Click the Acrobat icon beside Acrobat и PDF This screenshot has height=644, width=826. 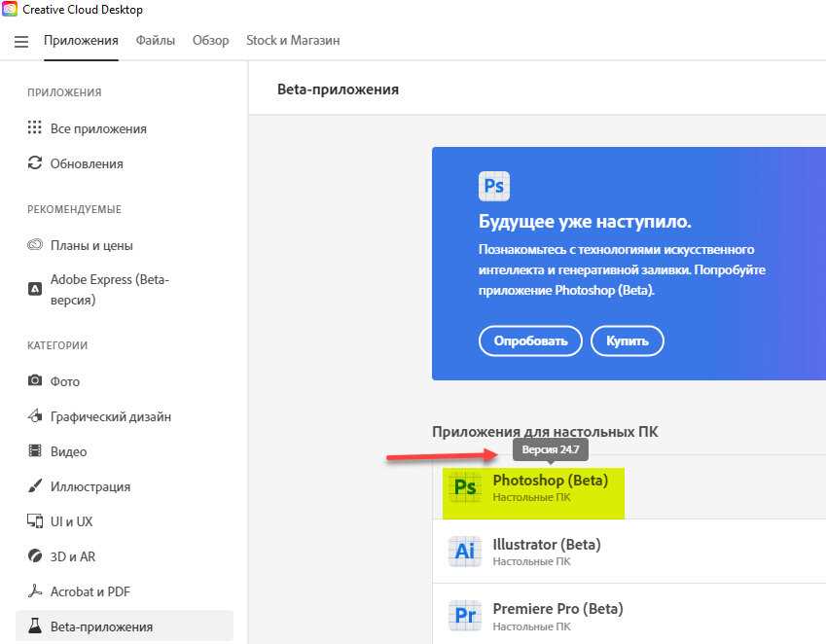(x=35, y=590)
